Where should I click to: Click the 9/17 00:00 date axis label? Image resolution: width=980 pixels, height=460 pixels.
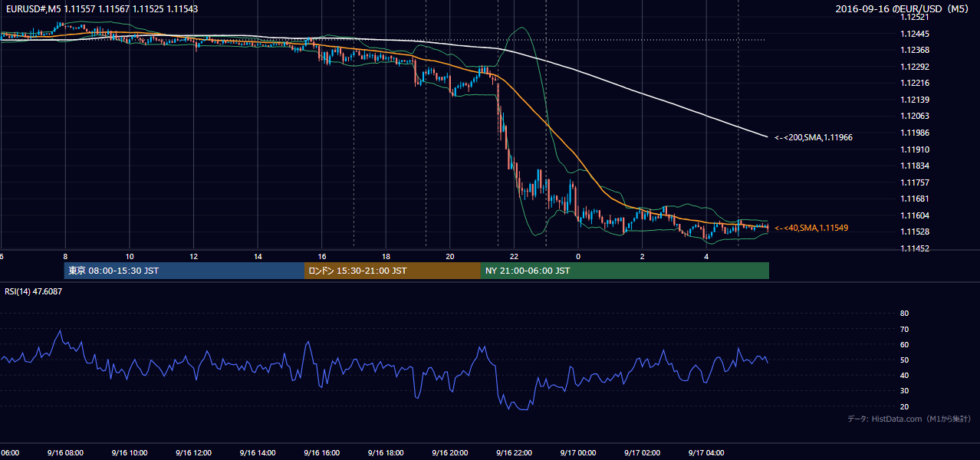[577, 453]
